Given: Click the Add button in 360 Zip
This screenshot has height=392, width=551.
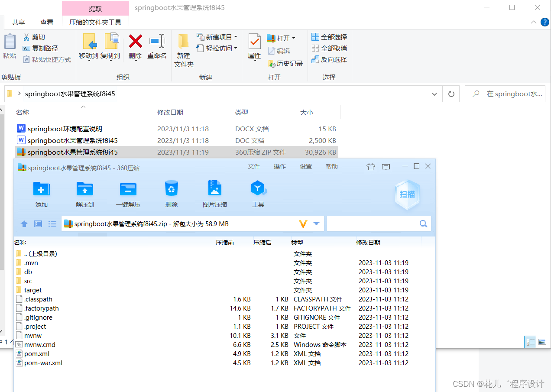Looking at the screenshot, I should click(42, 194).
